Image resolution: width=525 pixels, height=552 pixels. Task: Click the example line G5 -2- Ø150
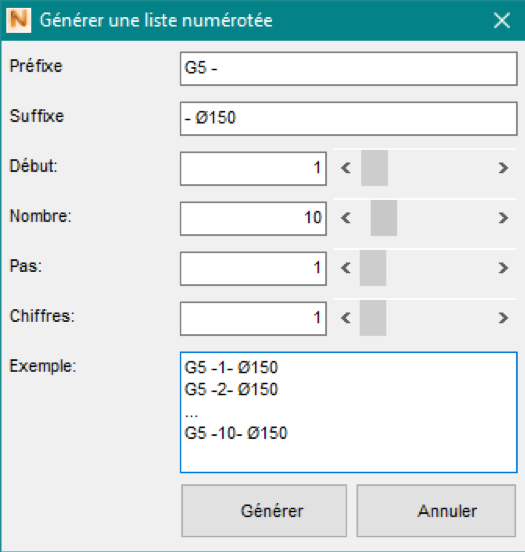point(231,389)
